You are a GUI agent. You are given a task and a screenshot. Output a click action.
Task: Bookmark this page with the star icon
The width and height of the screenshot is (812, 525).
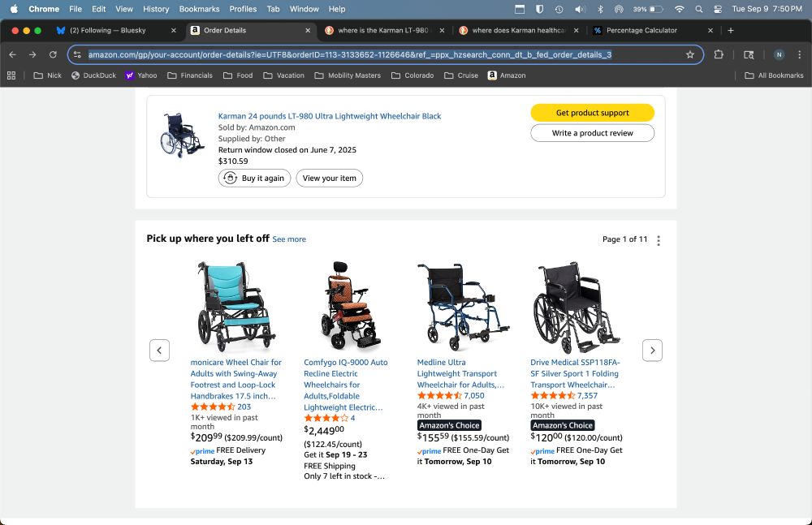coord(689,54)
